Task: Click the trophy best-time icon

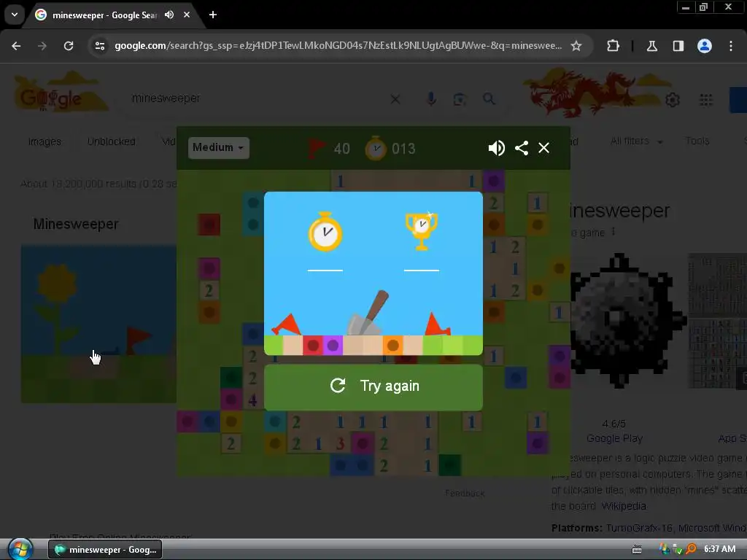Action: [x=421, y=231]
